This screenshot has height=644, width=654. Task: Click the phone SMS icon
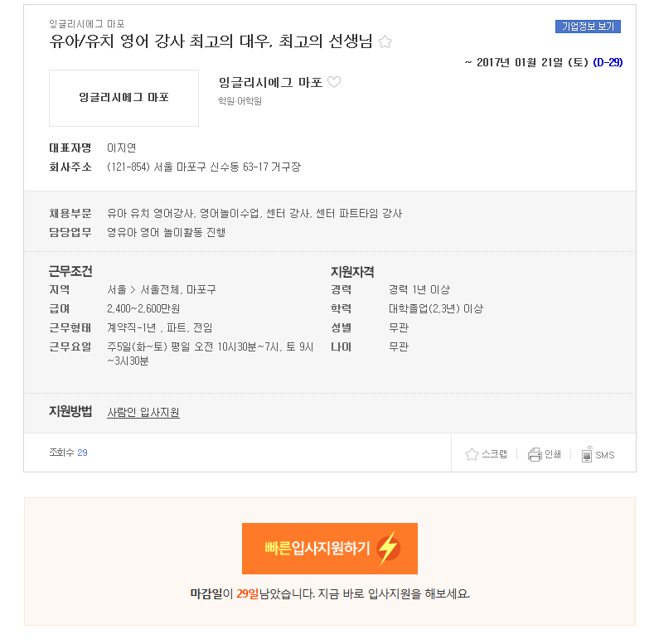pyautogui.click(x=587, y=454)
